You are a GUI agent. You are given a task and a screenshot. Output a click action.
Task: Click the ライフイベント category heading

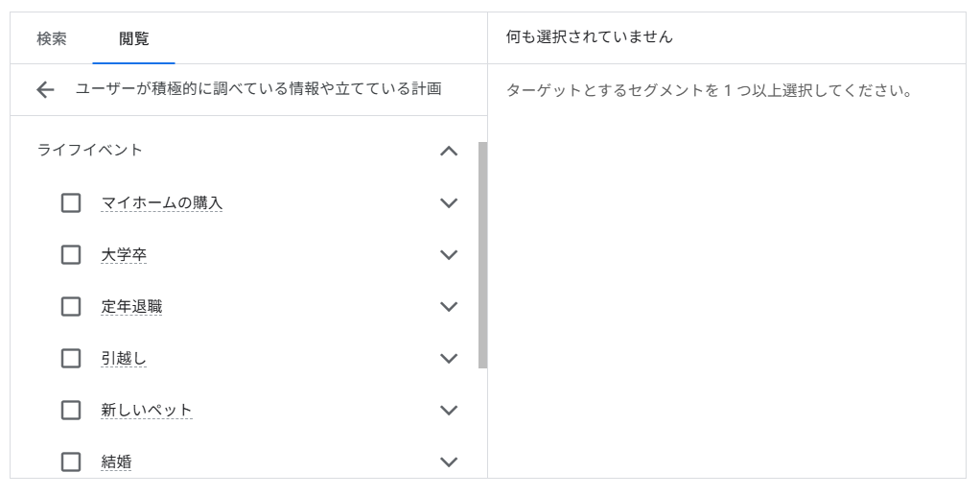[x=90, y=150]
